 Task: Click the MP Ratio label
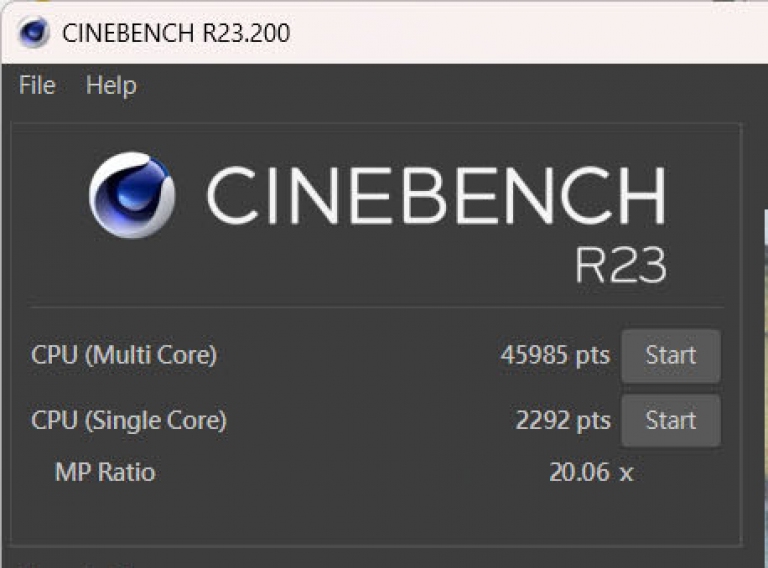105,472
